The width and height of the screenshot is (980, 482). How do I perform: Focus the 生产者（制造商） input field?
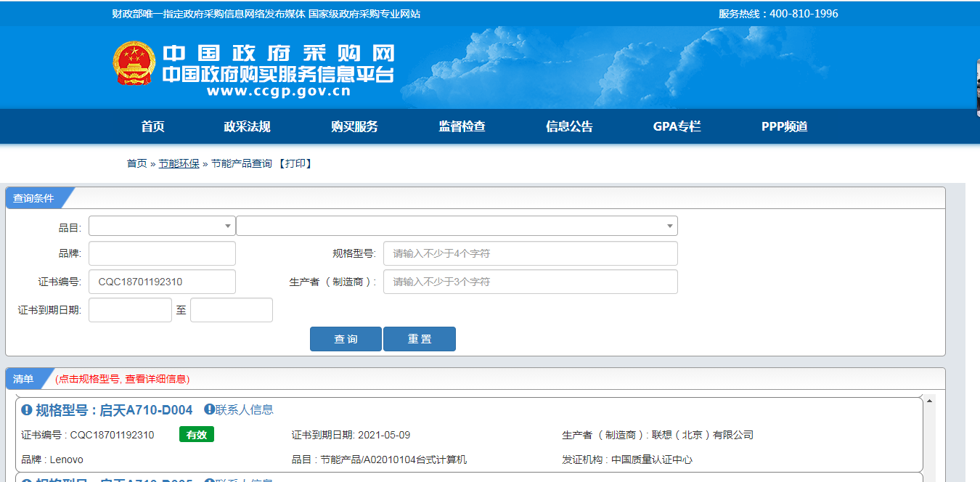point(530,282)
